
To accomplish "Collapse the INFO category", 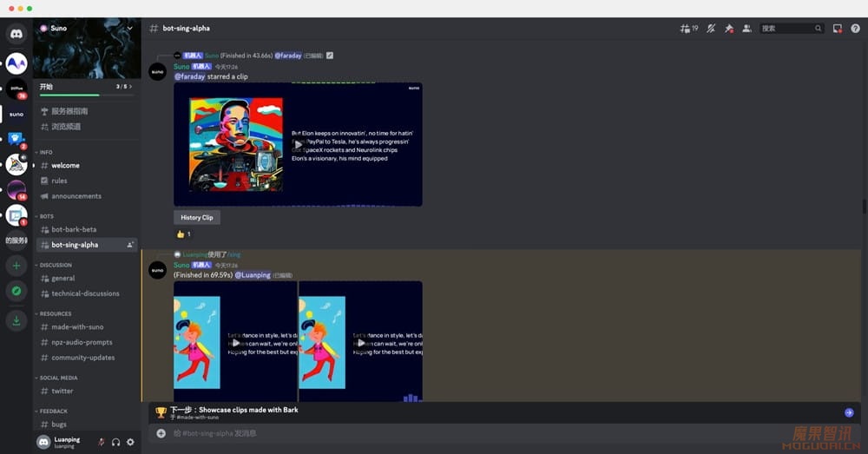I will (44, 152).
